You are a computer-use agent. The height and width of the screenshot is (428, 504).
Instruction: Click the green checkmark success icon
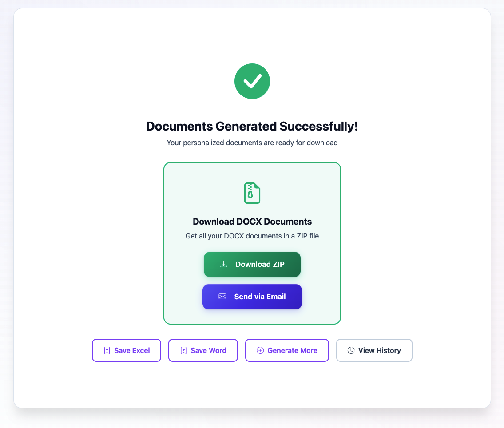coord(252,81)
